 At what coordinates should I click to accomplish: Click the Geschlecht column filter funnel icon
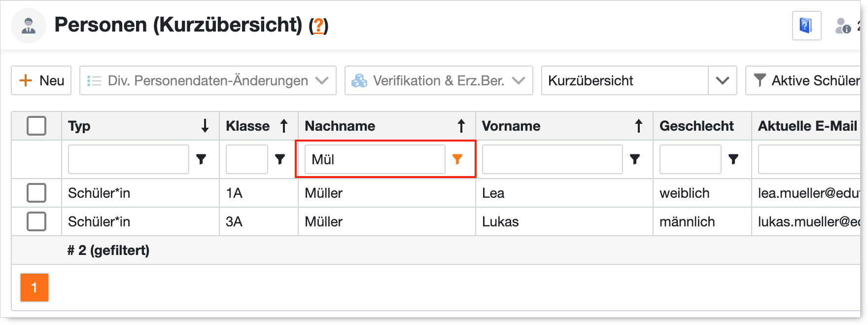733,159
